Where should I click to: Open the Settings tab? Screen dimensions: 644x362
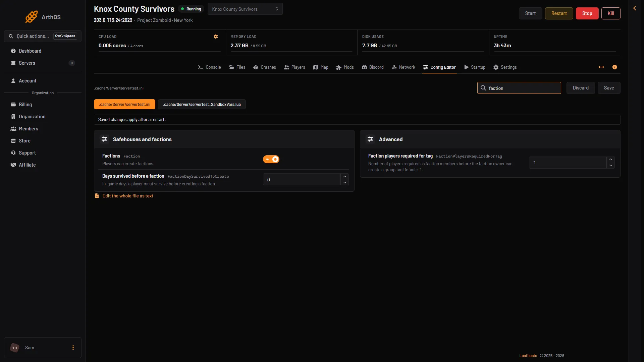pyautogui.click(x=505, y=67)
